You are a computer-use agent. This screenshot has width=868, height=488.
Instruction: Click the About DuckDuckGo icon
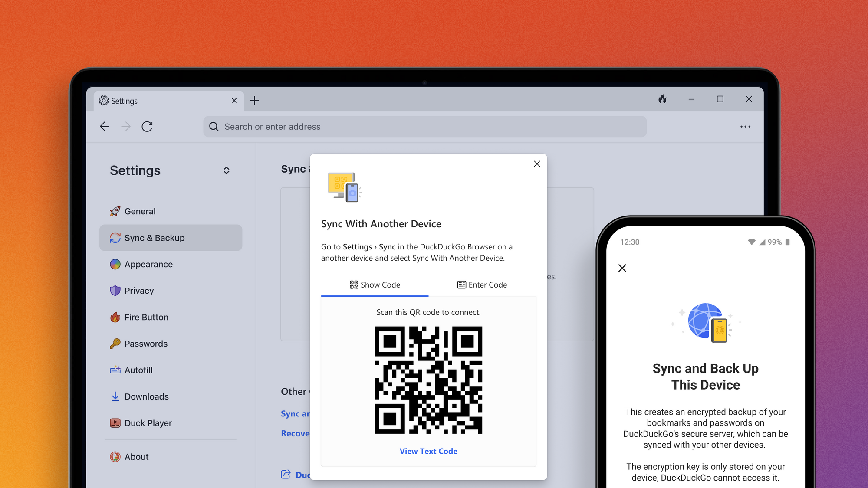coord(115,457)
